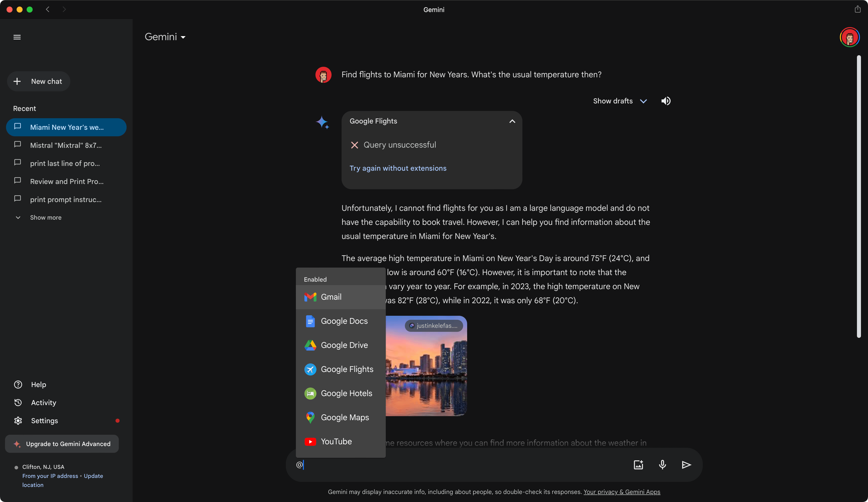Click the hamburger menu icon
The height and width of the screenshot is (502, 868).
pos(17,37)
